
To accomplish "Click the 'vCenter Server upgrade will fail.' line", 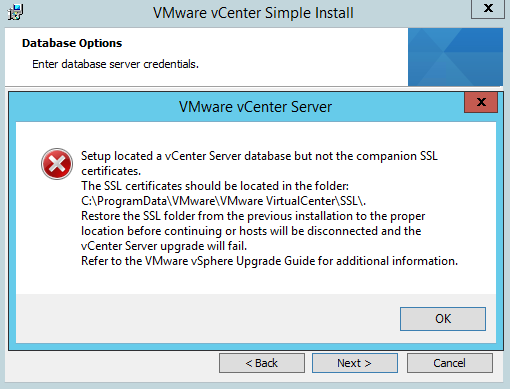I will click(x=164, y=246).
